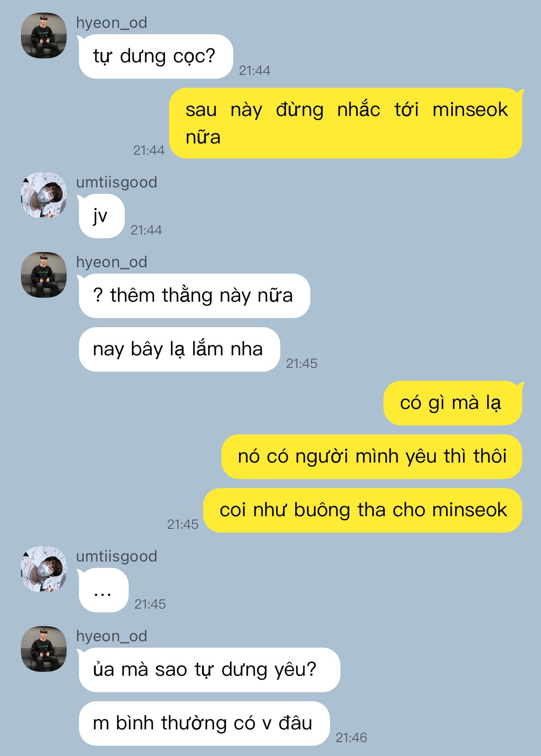Image resolution: width=541 pixels, height=756 pixels.
Task: Tap hyeon_od username above "ủa mà sao tự dưng yêu?"
Action: pyautogui.click(x=112, y=636)
